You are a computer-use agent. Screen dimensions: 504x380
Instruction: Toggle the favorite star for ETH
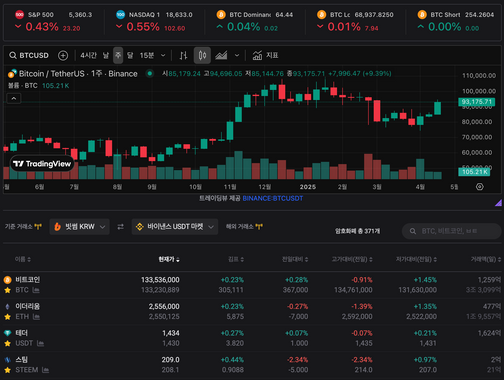[7, 317]
